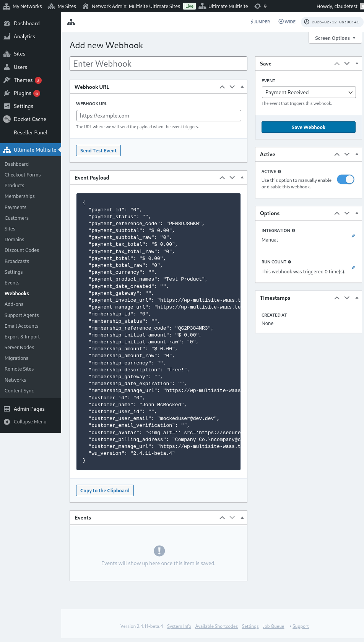The image size is (364, 642).
Task: Click the Users person icon
Action: point(7,67)
